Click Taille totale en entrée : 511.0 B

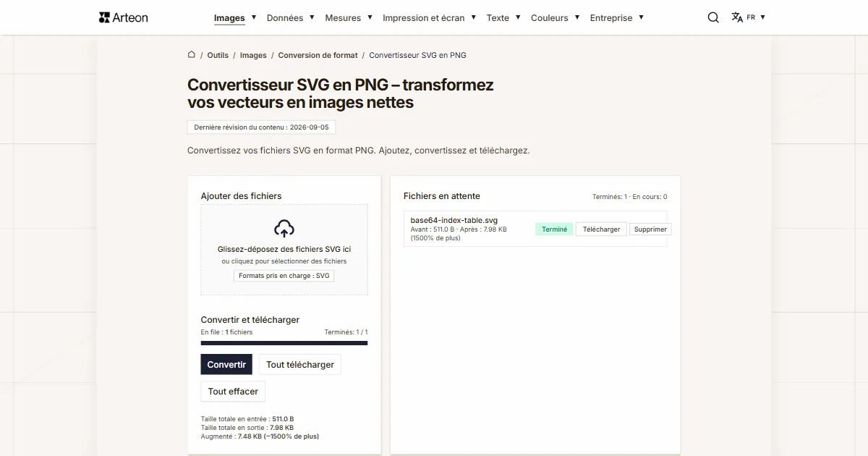[x=247, y=419]
